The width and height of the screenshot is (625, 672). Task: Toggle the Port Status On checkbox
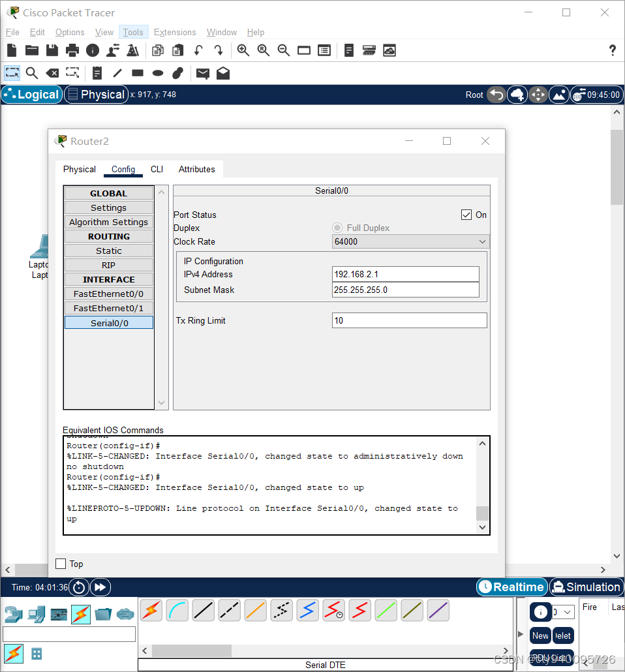point(466,215)
